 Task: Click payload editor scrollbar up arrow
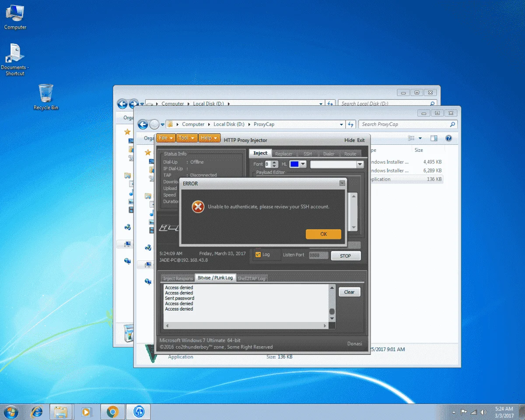click(354, 196)
